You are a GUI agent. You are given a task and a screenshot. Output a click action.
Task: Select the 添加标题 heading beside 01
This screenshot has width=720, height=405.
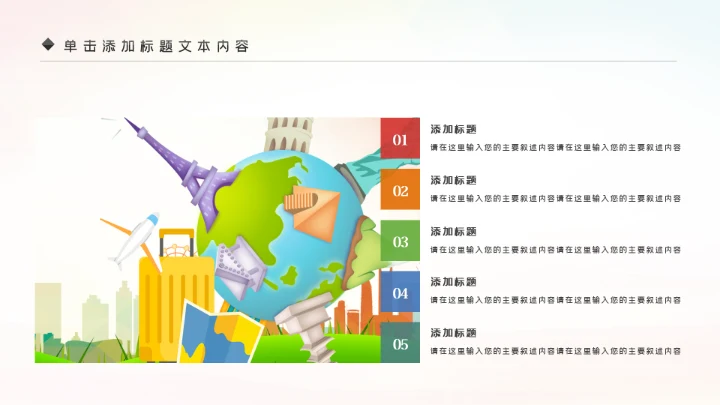453,129
